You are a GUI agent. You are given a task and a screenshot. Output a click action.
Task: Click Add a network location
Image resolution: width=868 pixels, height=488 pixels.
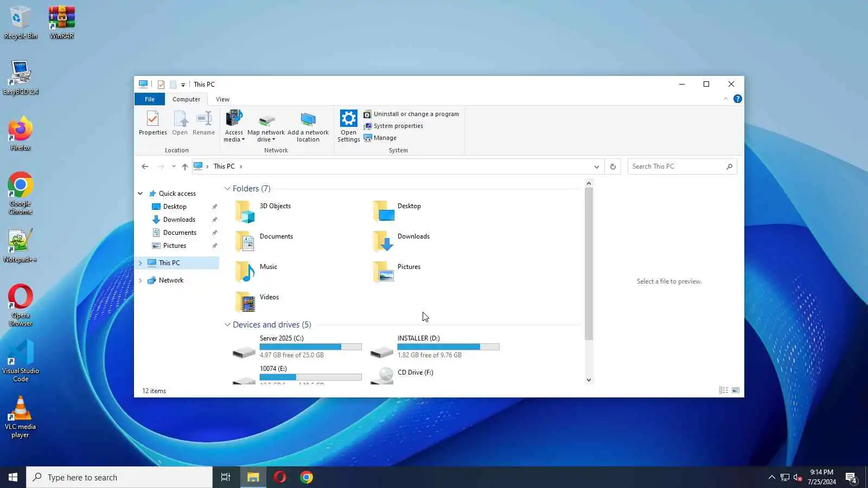[308, 126]
